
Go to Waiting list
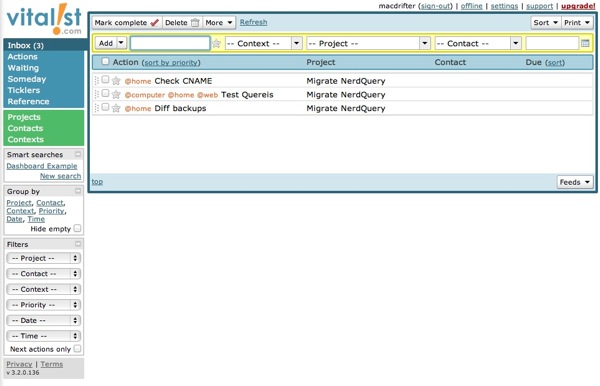click(23, 68)
